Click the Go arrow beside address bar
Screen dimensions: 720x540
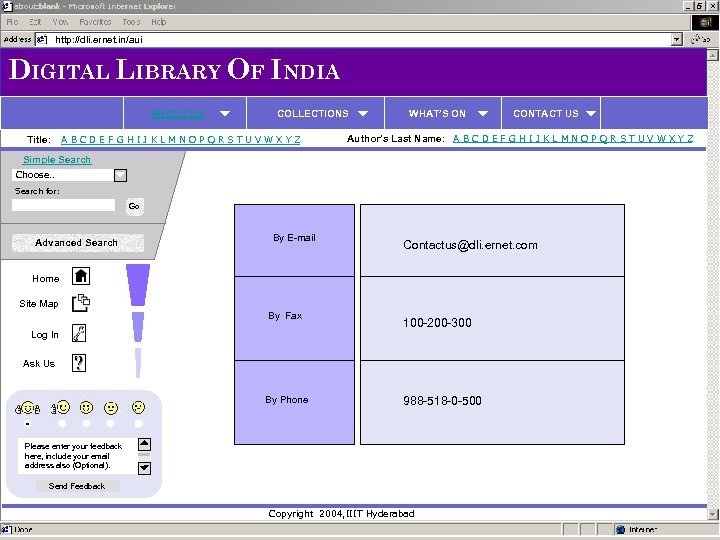(701, 39)
